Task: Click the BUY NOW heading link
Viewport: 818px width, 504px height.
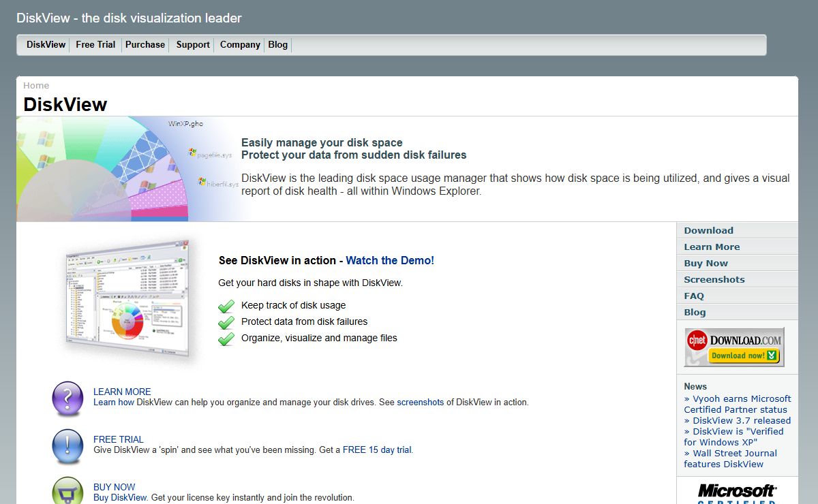Action: (x=115, y=487)
